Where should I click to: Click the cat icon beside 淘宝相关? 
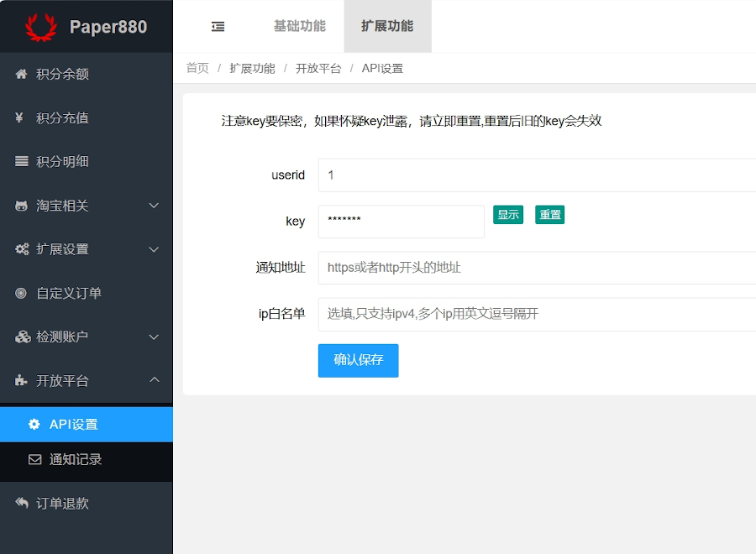[x=21, y=206]
